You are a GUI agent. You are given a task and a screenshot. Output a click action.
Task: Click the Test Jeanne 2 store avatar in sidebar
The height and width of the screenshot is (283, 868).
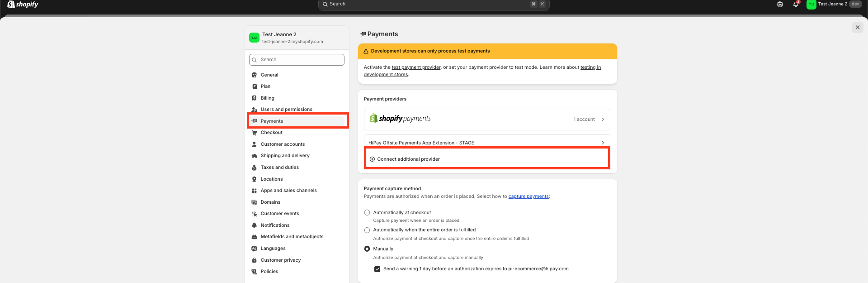tap(254, 38)
